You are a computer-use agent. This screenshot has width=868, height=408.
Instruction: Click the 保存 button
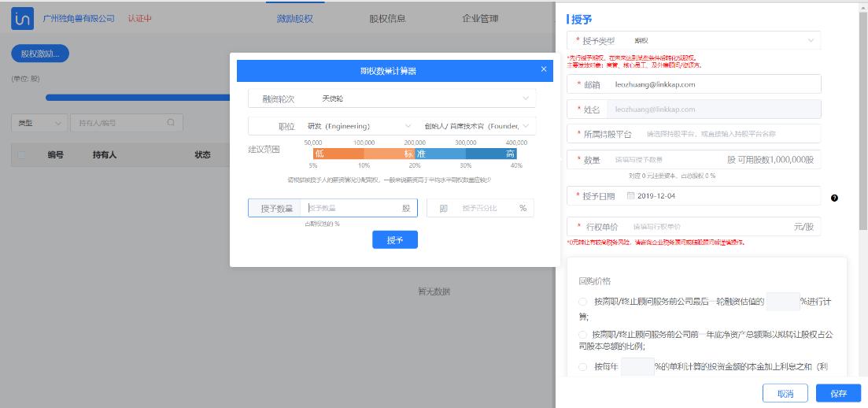838,394
